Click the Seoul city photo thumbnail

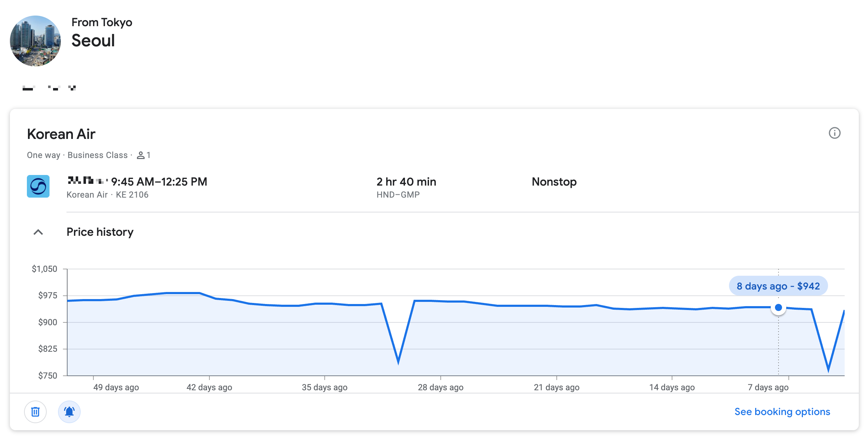tap(35, 41)
